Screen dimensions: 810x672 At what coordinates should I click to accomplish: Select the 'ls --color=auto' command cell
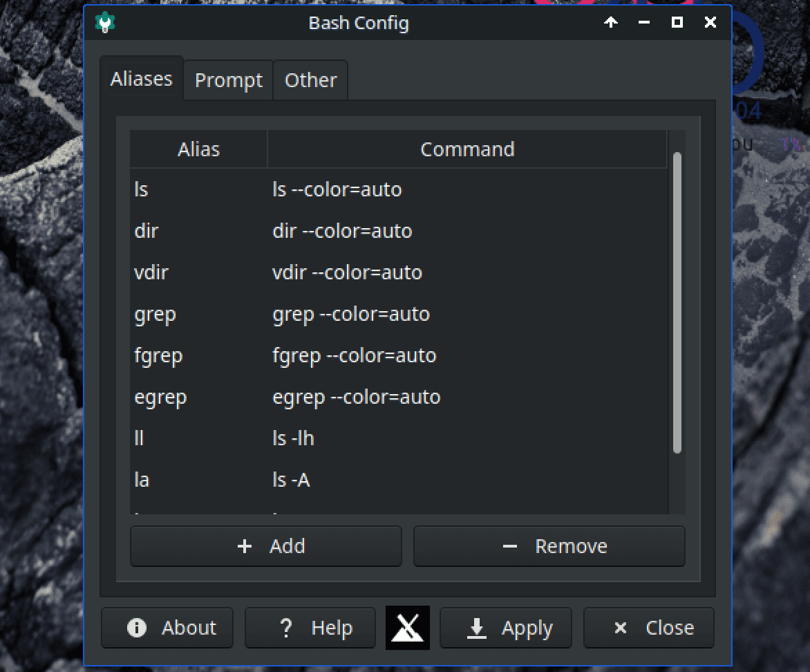pos(467,189)
